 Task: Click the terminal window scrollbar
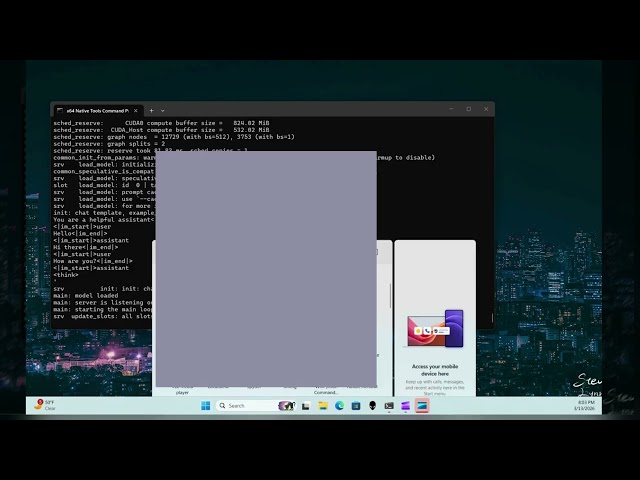(492, 318)
